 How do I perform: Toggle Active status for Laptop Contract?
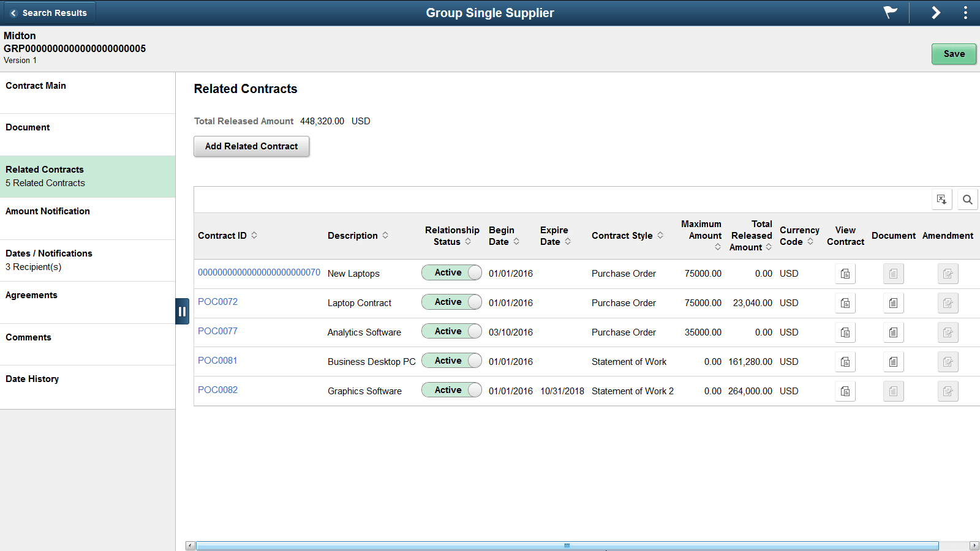coord(451,302)
